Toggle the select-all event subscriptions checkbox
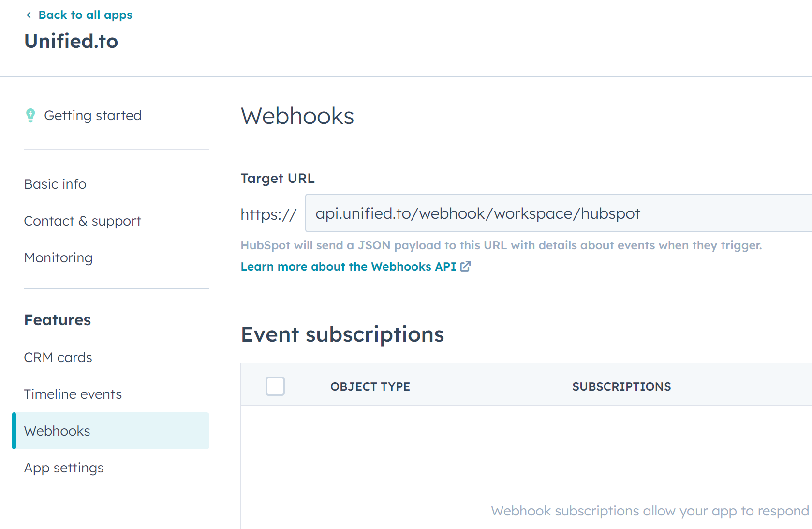 [275, 386]
